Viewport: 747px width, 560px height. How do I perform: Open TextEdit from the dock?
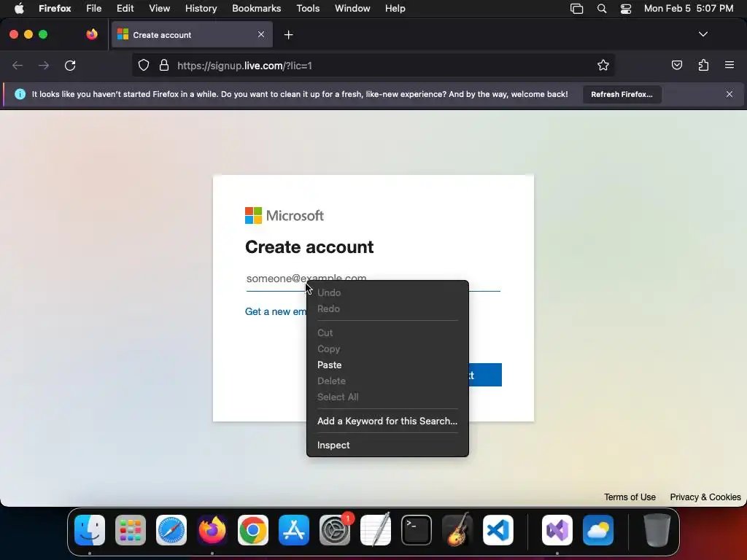(376, 530)
